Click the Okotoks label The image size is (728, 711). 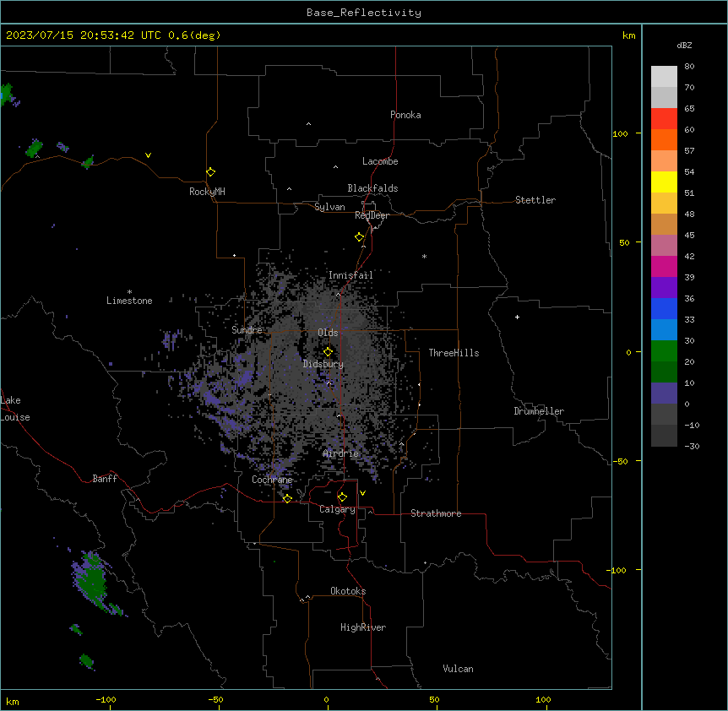[x=348, y=591]
